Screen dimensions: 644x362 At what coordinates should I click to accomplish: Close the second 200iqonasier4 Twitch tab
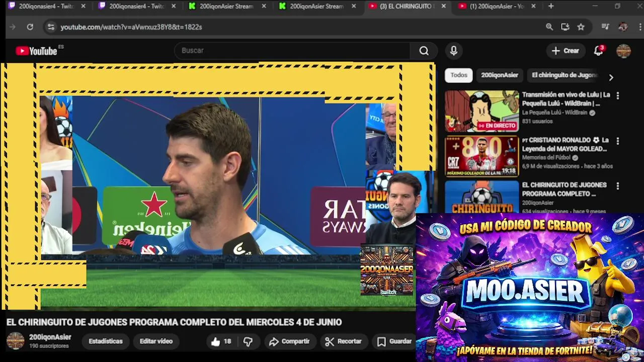point(174,6)
